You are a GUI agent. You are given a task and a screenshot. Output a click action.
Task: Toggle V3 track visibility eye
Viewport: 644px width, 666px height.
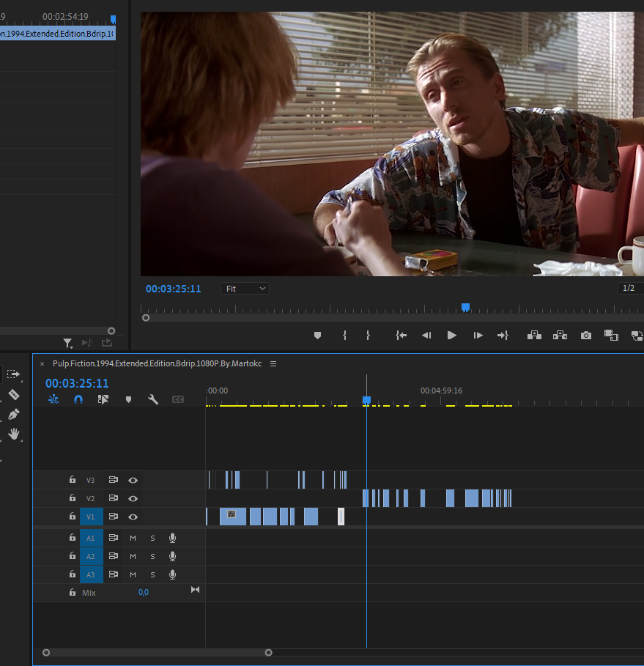click(133, 480)
